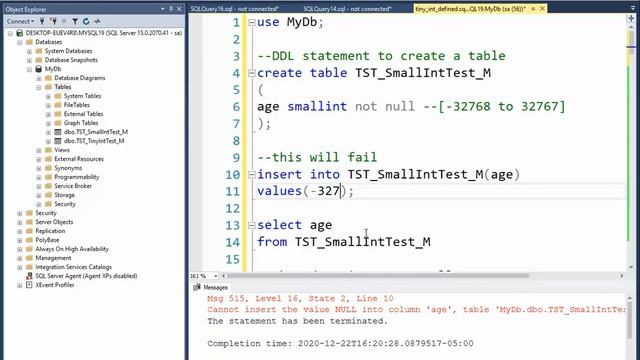Viewport: 640px width, 360px height.
Task: Click the editor horizontal scrollbar thumb
Action: [378, 276]
